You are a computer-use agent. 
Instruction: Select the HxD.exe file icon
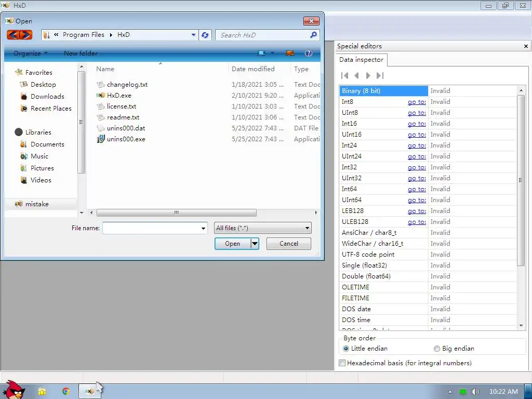point(100,96)
